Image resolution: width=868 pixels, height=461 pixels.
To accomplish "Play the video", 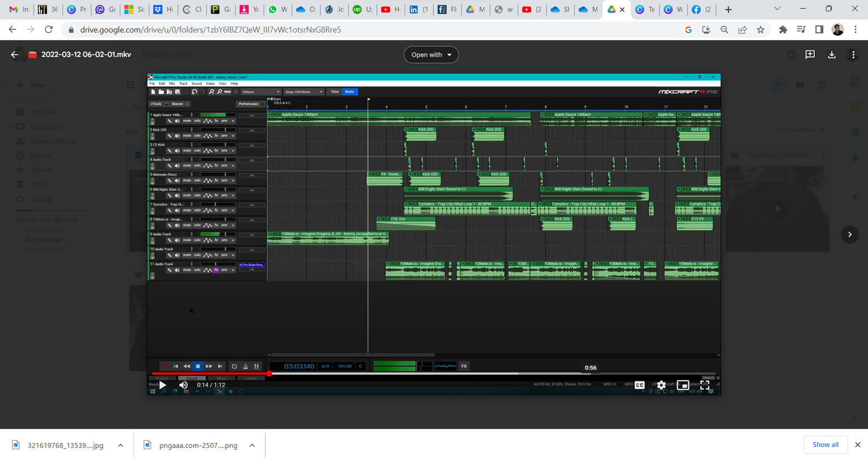I will pyautogui.click(x=163, y=385).
